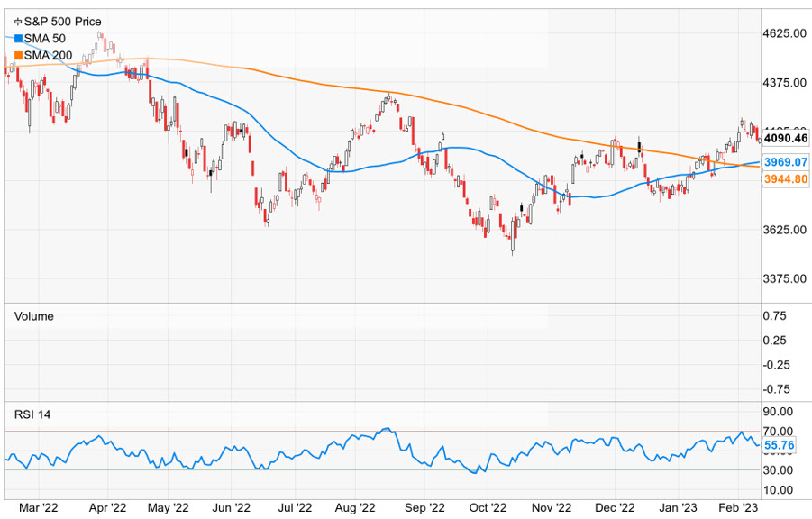
Task: Click the 90.00 RSI axis label
Action: coord(778,412)
